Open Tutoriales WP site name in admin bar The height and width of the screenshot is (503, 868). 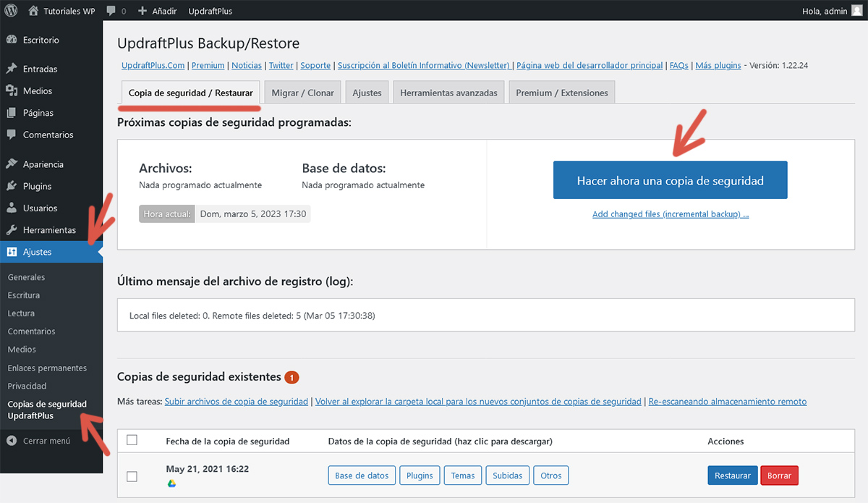tap(69, 12)
